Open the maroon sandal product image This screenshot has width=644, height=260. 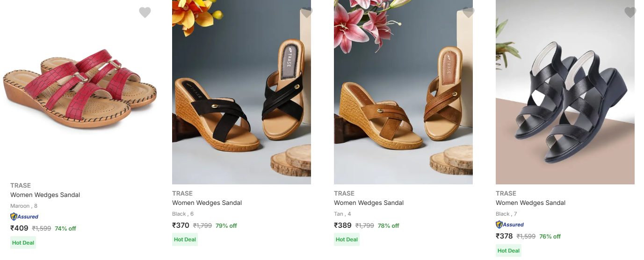(80, 89)
